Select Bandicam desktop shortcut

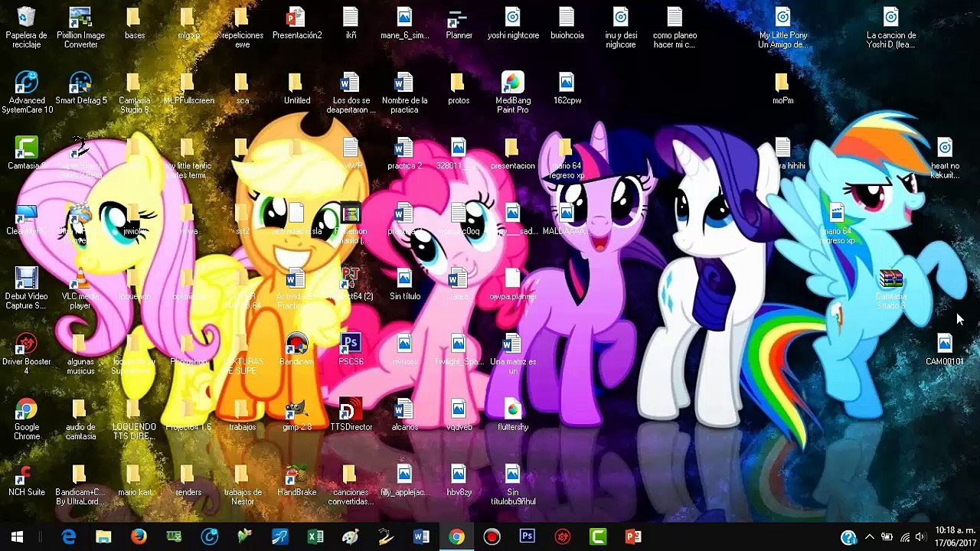(x=296, y=350)
